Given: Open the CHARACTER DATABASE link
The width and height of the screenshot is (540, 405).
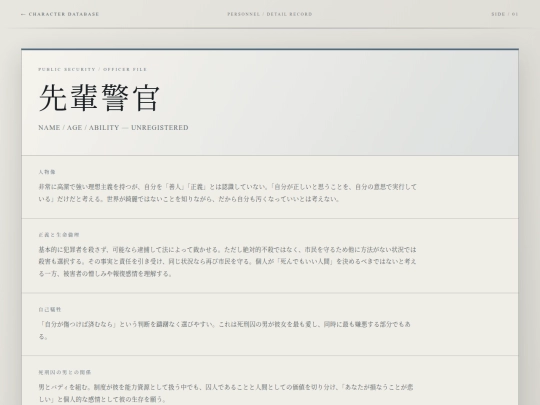Looking at the screenshot, I should pyautogui.click(x=60, y=14).
